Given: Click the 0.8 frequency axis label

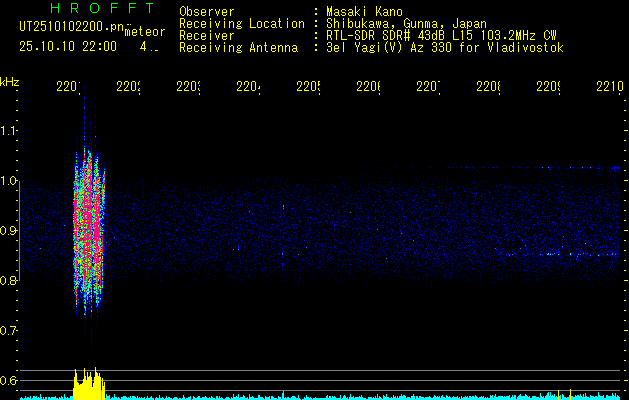Looking at the screenshot, I should [9, 280].
